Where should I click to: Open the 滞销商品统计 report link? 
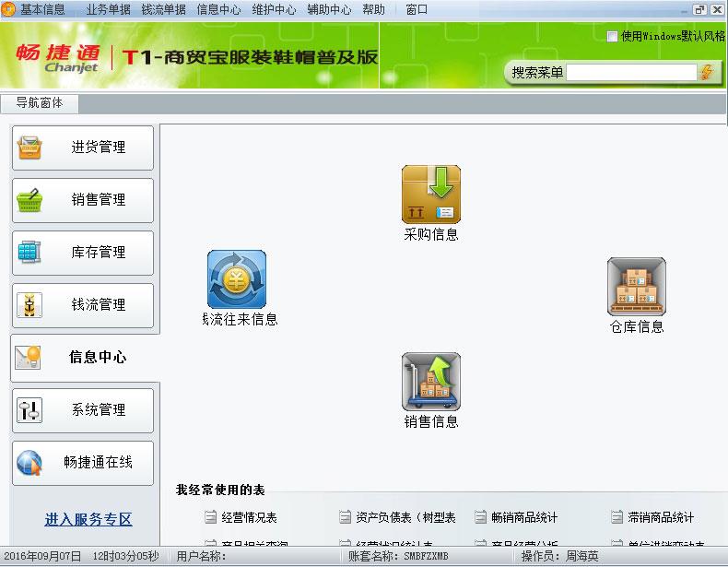661,517
